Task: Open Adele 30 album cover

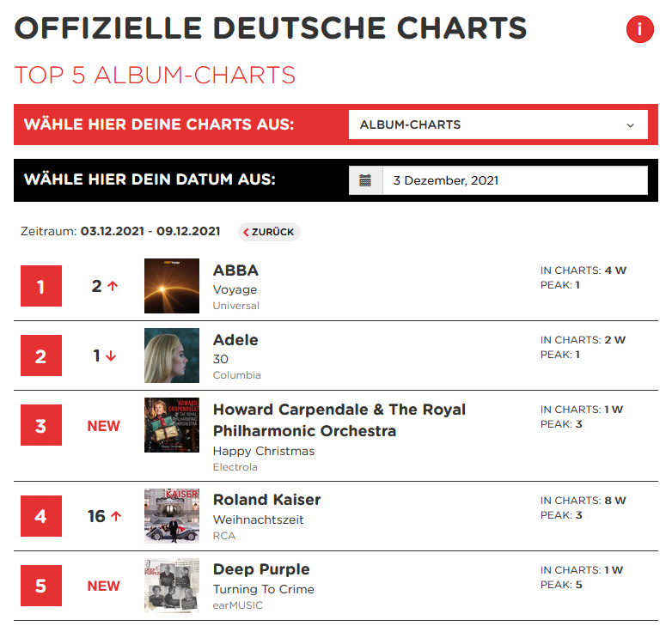Action: click(172, 355)
